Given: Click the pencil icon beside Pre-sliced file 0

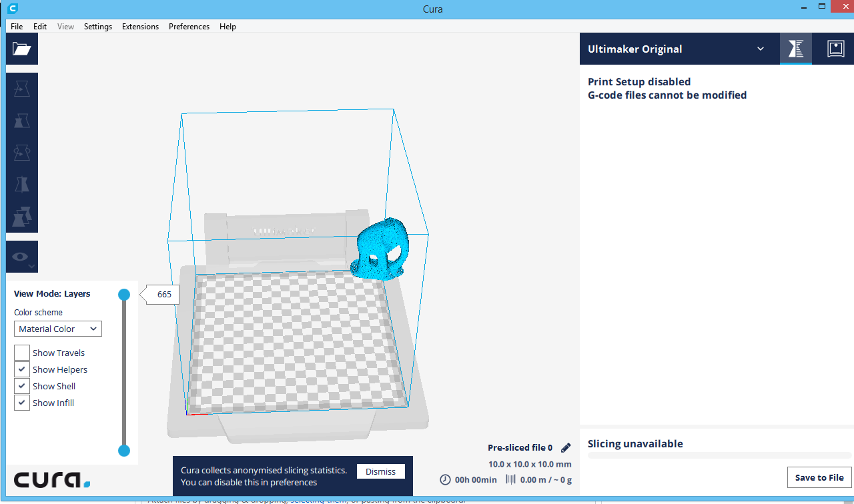Looking at the screenshot, I should tap(566, 447).
